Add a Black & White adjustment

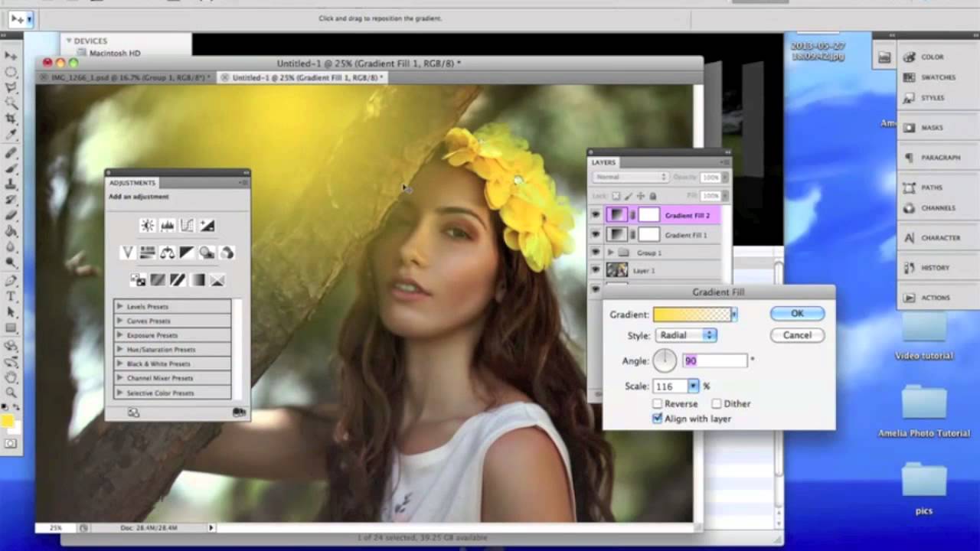(187, 253)
